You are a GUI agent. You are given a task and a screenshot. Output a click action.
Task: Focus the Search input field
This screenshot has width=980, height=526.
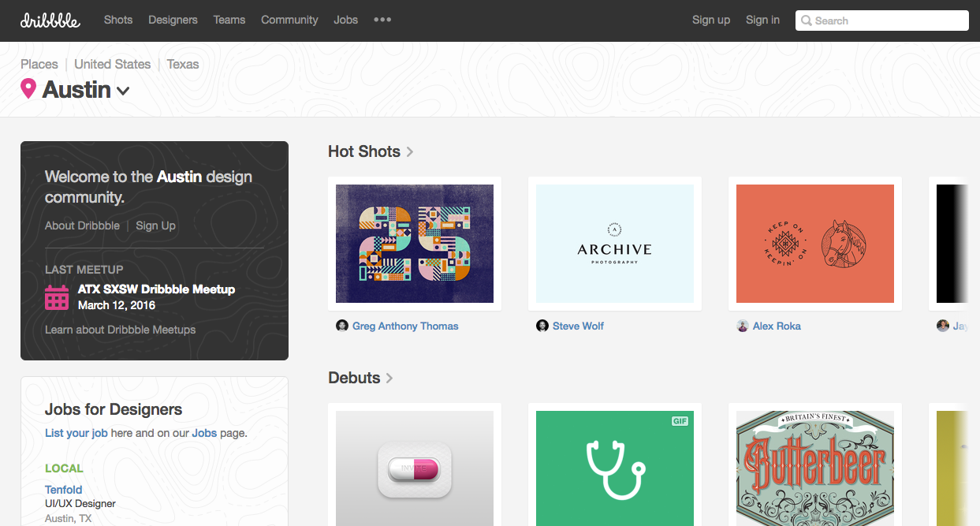(x=882, y=21)
